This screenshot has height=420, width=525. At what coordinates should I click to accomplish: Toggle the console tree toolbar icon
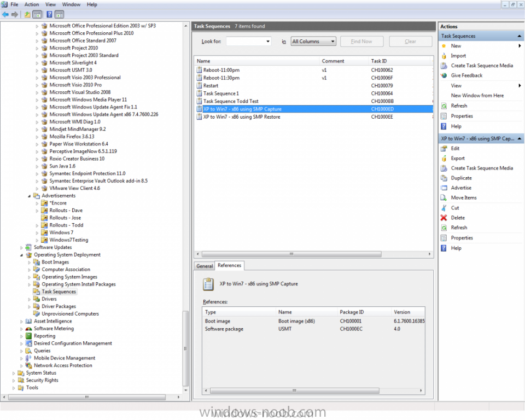pyautogui.click(x=38, y=14)
